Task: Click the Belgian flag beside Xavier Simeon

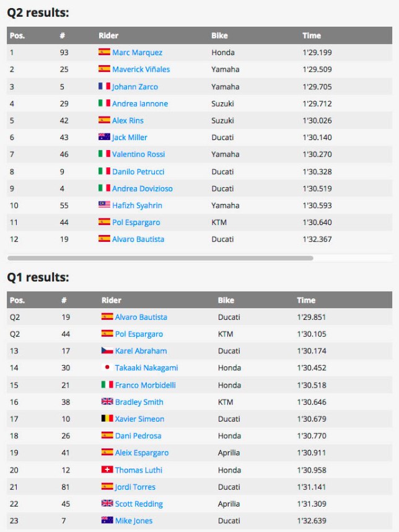Action: tap(107, 419)
